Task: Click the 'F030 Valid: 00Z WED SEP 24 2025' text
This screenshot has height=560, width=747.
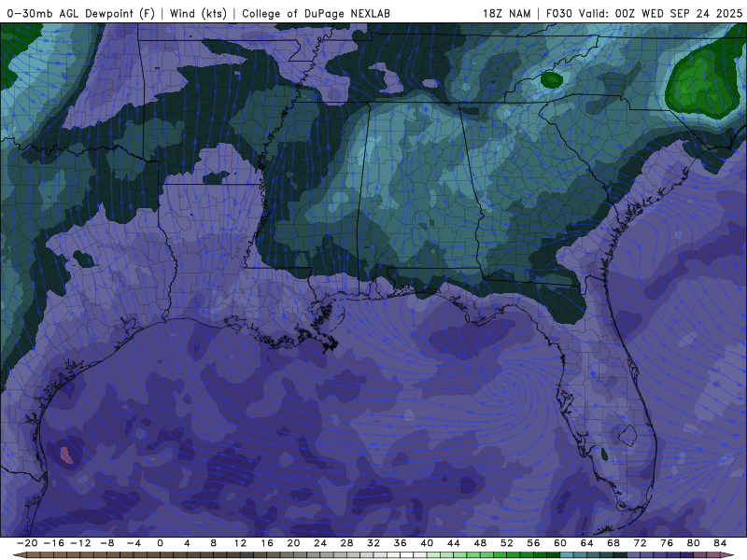Action: 644,13
